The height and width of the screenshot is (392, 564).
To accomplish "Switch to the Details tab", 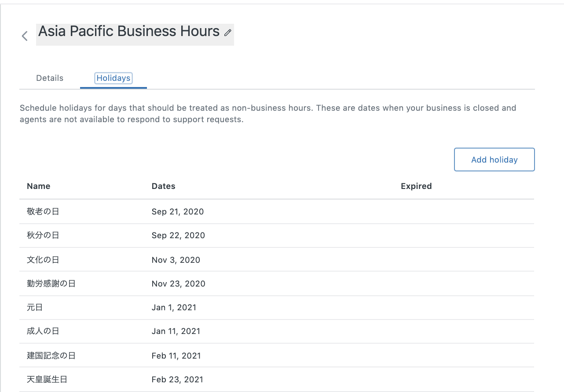I will pyautogui.click(x=50, y=78).
